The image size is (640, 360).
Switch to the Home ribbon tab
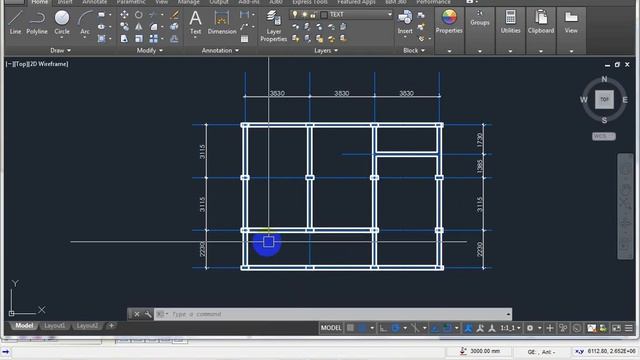click(40, 2)
